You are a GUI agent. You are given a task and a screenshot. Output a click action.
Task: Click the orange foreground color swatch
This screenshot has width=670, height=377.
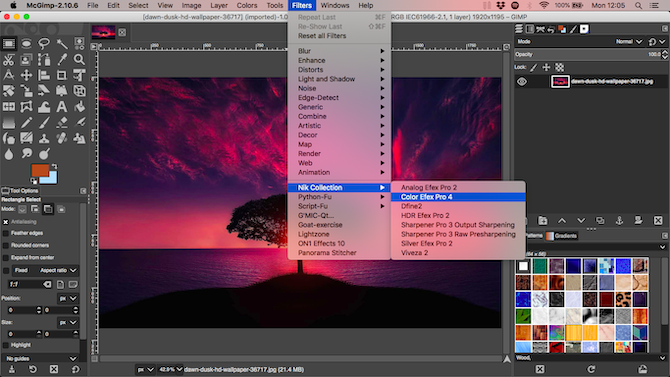39,170
